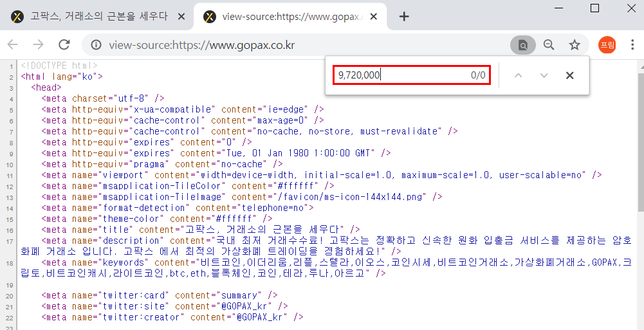Click the twitter:card summary line
The height and width of the screenshot is (330, 644).
click(x=160, y=295)
